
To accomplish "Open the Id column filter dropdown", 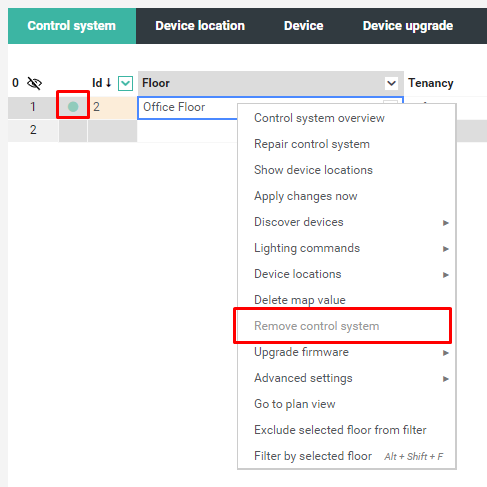I will point(125,83).
